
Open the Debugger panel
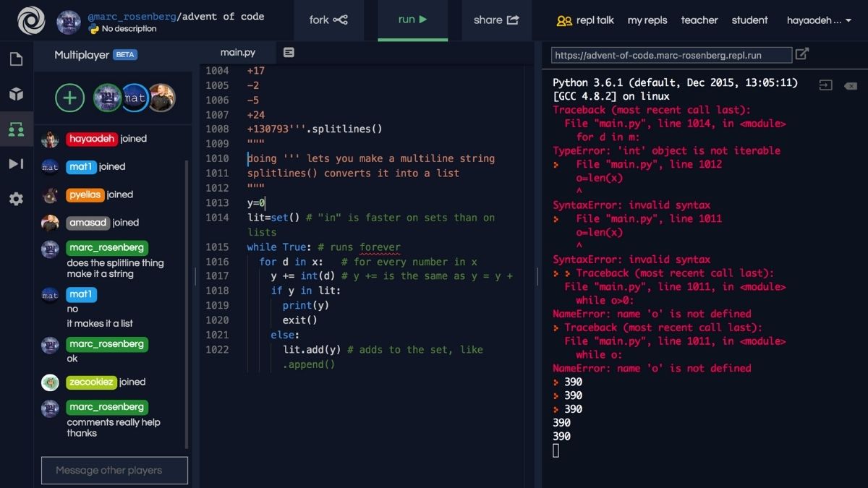coord(16,163)
